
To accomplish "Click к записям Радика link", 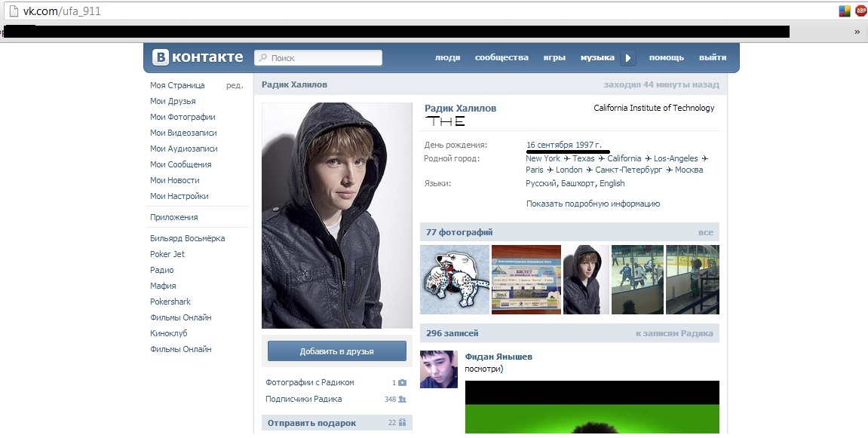I will click(x=674, y=333).
